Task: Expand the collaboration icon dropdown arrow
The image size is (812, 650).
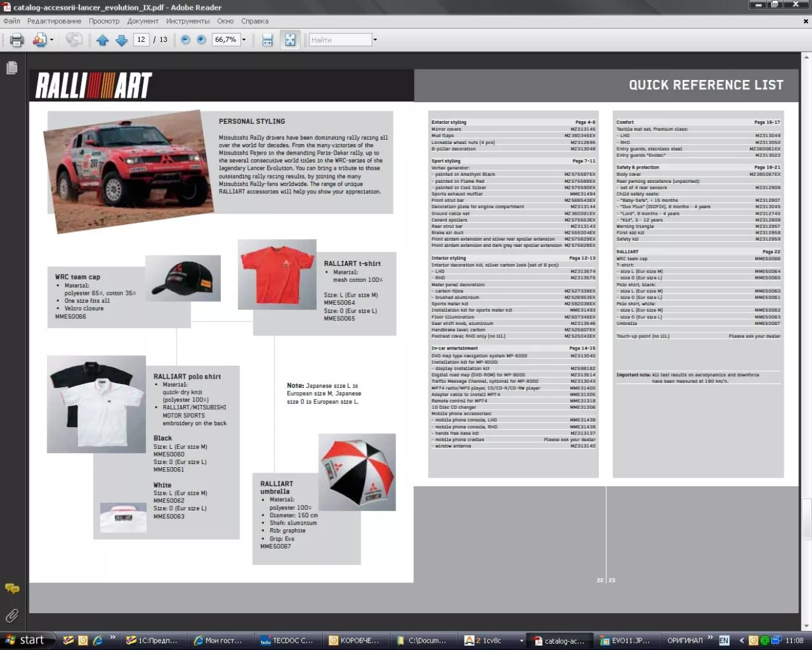Action: 52,40
